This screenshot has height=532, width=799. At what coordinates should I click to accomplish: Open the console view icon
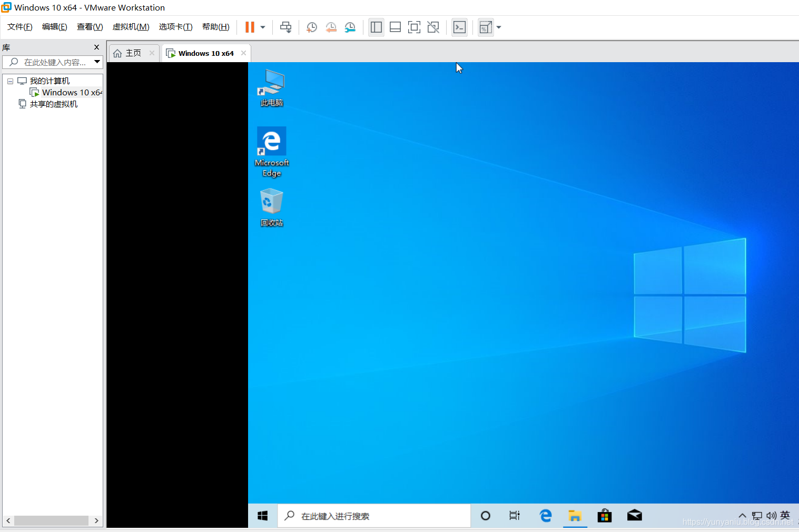click(x=459, y=27)
